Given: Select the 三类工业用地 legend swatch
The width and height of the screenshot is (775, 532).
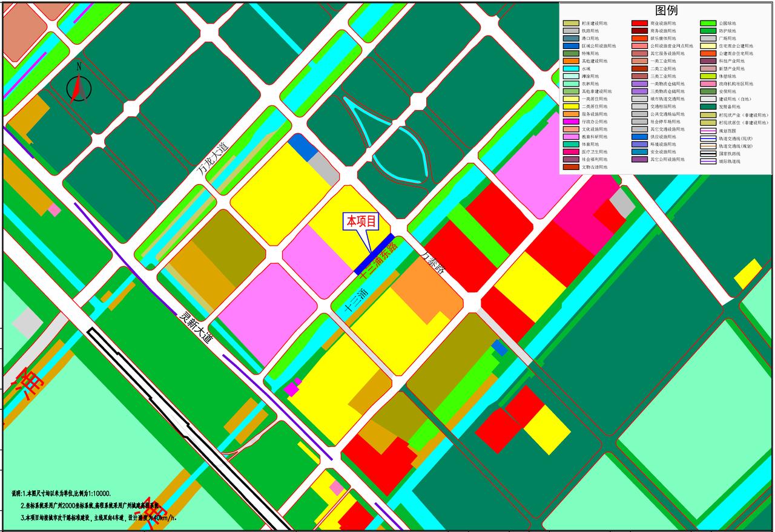Looking at the screenshot, I should click(640, 76).
